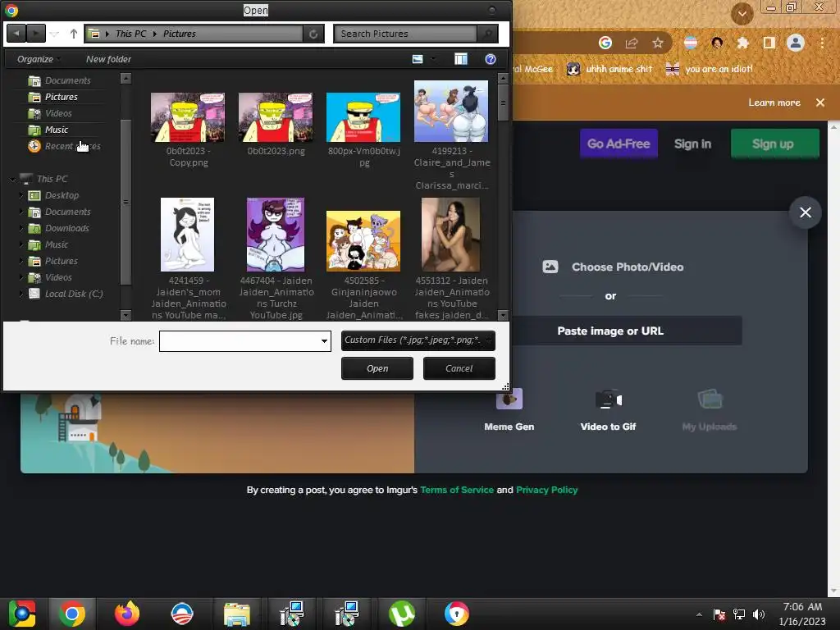The image size is (840, 630).
Task: Open the Custom Files type filter
Action: coord(418,340)
